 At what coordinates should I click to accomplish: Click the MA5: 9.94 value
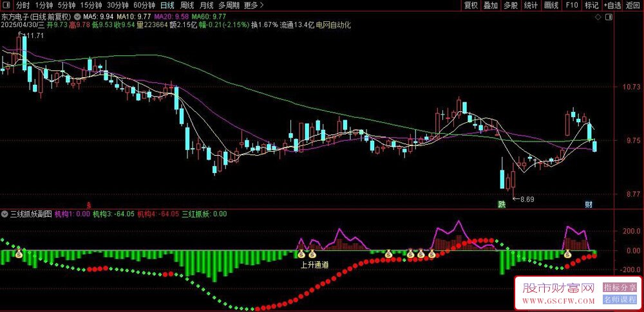(98, 17)
